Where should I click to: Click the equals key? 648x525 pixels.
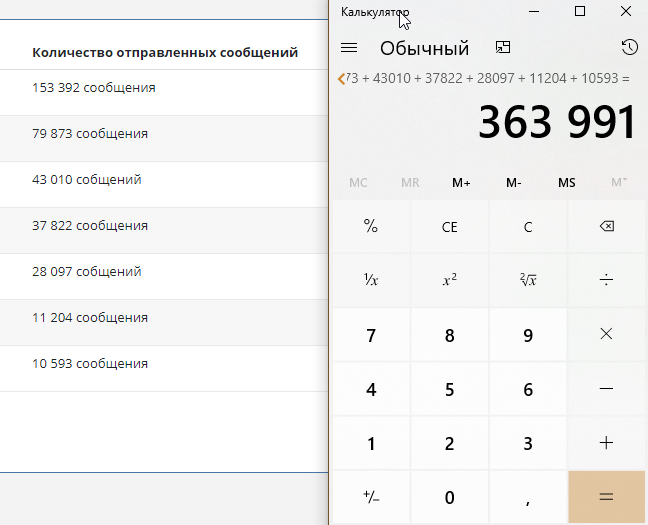(606, 497)
